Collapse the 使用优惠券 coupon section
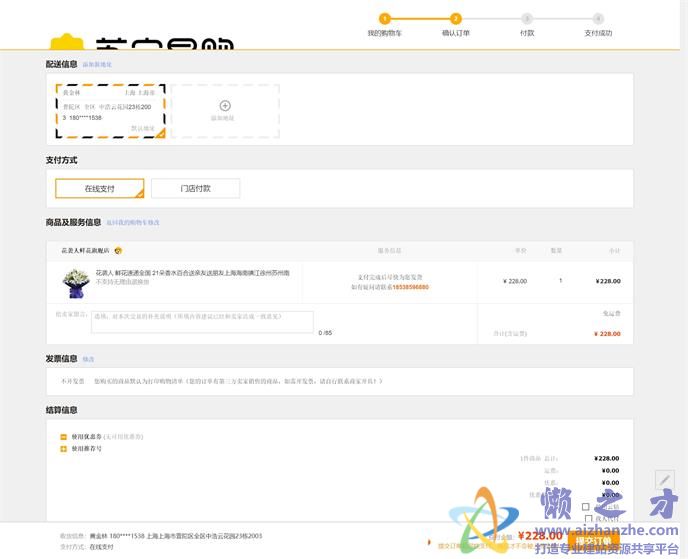The image size is (688, 559). tap(64, 437)
